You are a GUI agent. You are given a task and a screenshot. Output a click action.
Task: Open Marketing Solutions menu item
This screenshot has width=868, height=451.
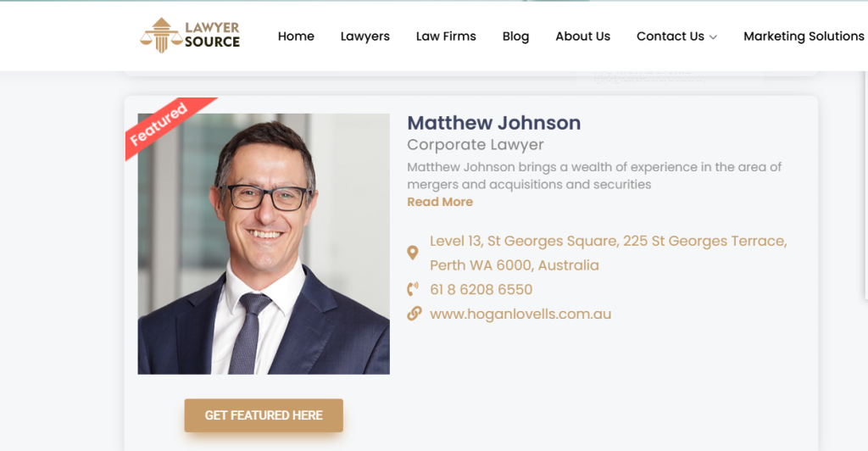pos(804,36)
